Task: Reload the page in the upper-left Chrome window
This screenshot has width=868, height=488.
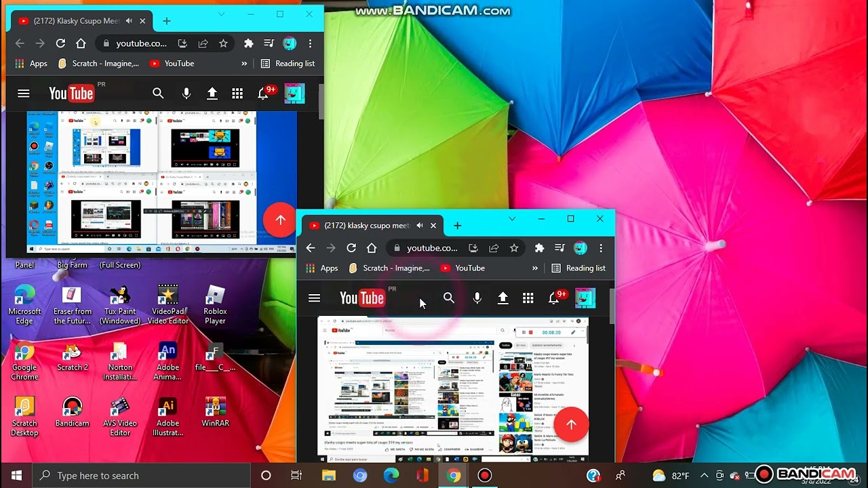Action: pos(60,43)
